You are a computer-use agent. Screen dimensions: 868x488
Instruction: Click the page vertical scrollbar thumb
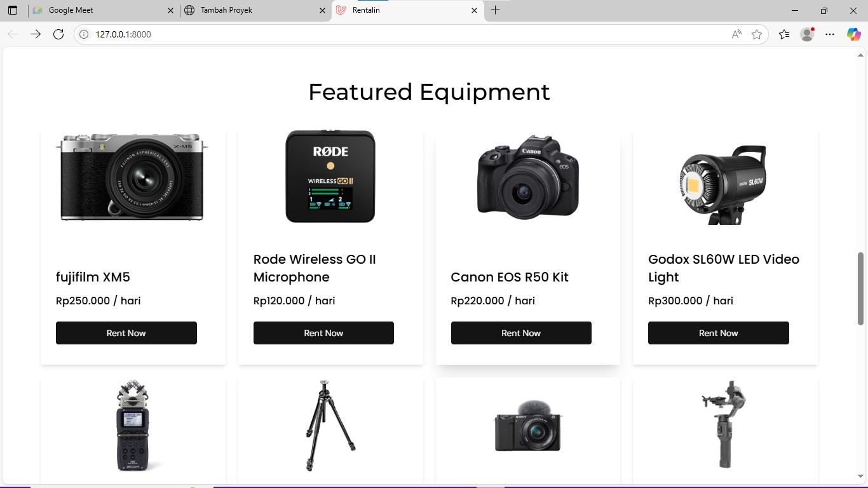pos(861,289)
